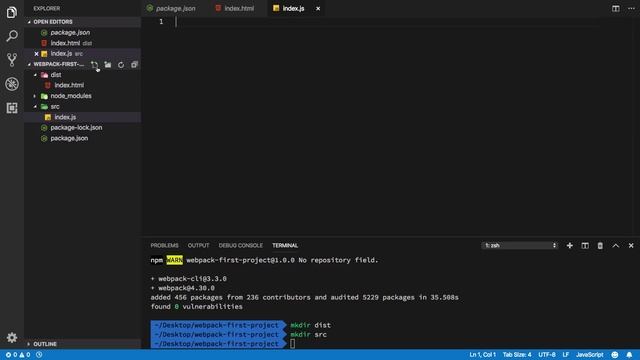Screen dimensions: 640x360
Task: Maximize the panel size with chevron
Action: (616, 245)
